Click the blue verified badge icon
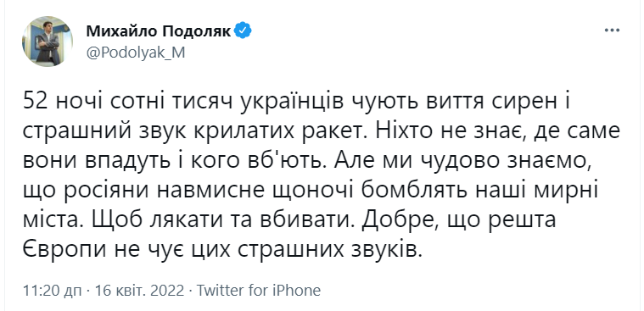The height and width of the screenshot is (311, 644). pyautogui.click(x=243, y=31)
